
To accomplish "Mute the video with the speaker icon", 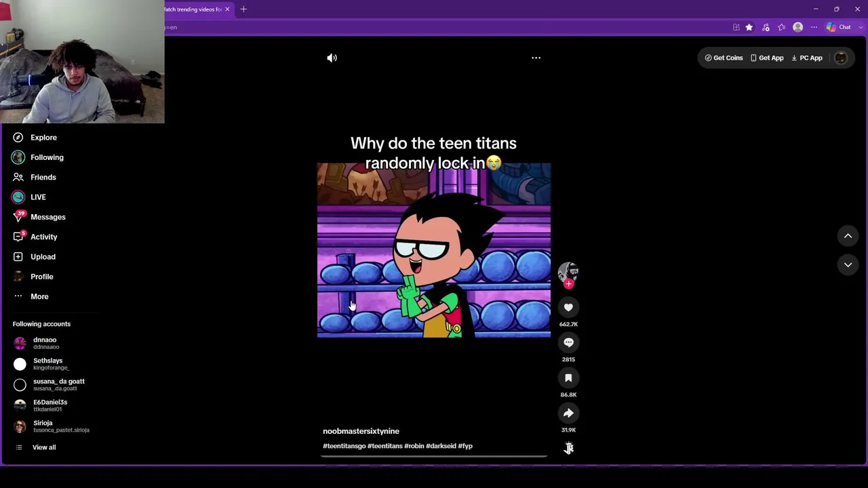I will 332,58.
